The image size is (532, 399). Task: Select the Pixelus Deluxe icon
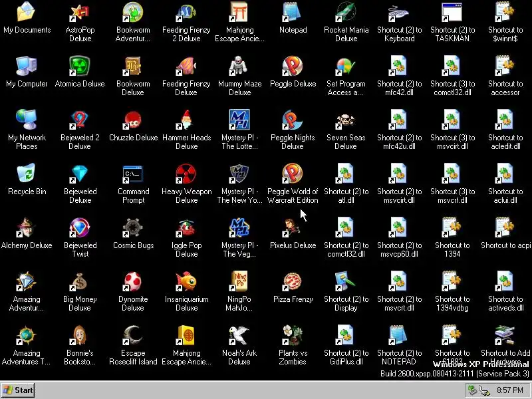pos(293,227)
